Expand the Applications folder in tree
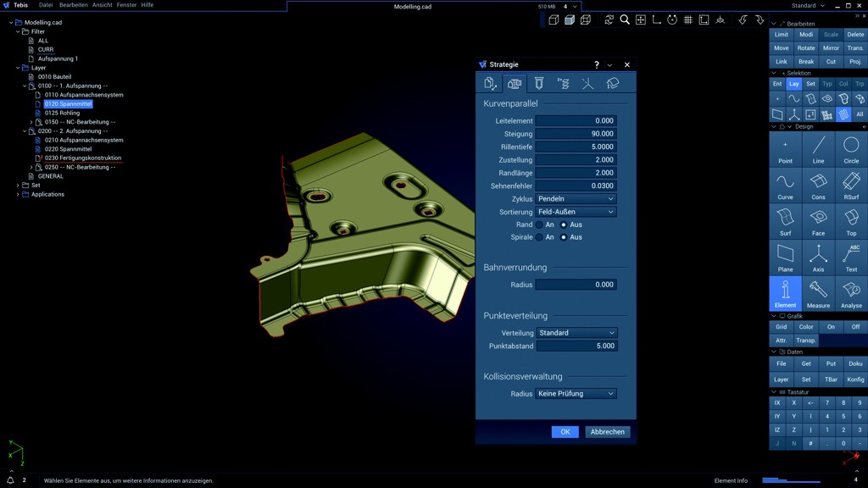 pos(18,195)
